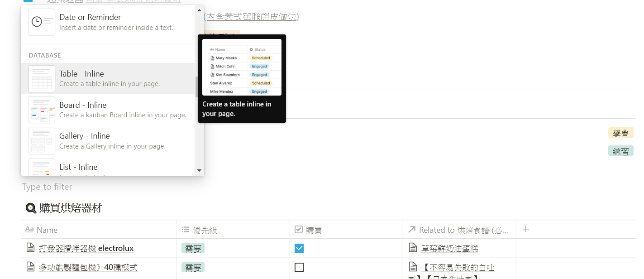This screenshot has height=279, width=644.
Task: Click the Aa icon in Name header
Action: coord(29,230)
